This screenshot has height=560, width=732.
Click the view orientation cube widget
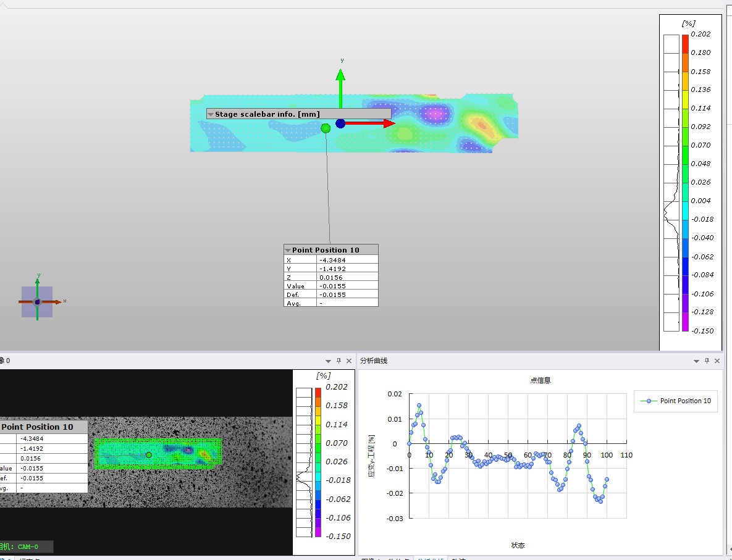point(37,302)
